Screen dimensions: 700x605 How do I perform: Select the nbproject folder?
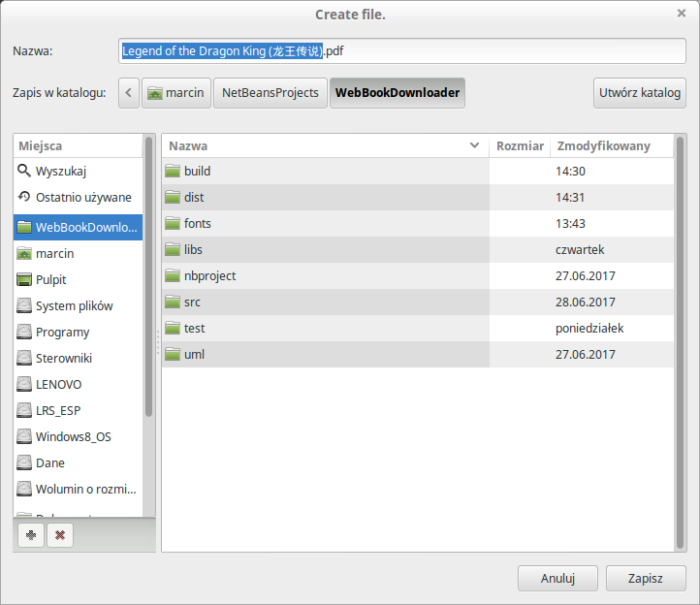tap(209, 275)
